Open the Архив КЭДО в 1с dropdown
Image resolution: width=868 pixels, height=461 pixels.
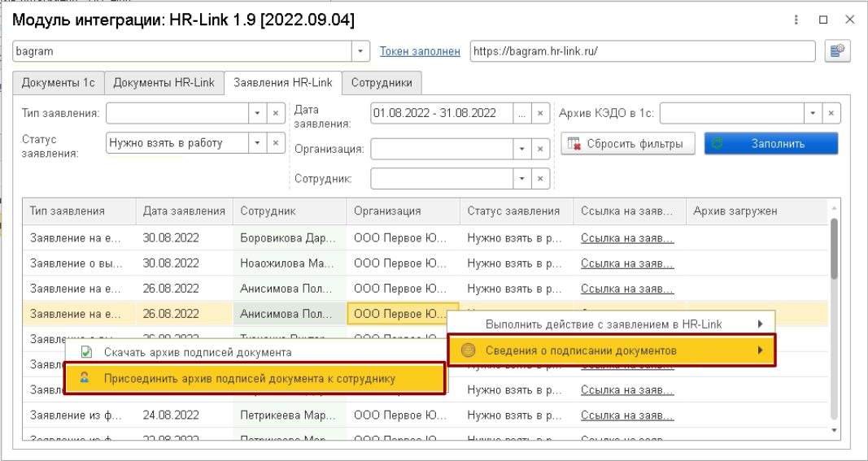point(813,113)
